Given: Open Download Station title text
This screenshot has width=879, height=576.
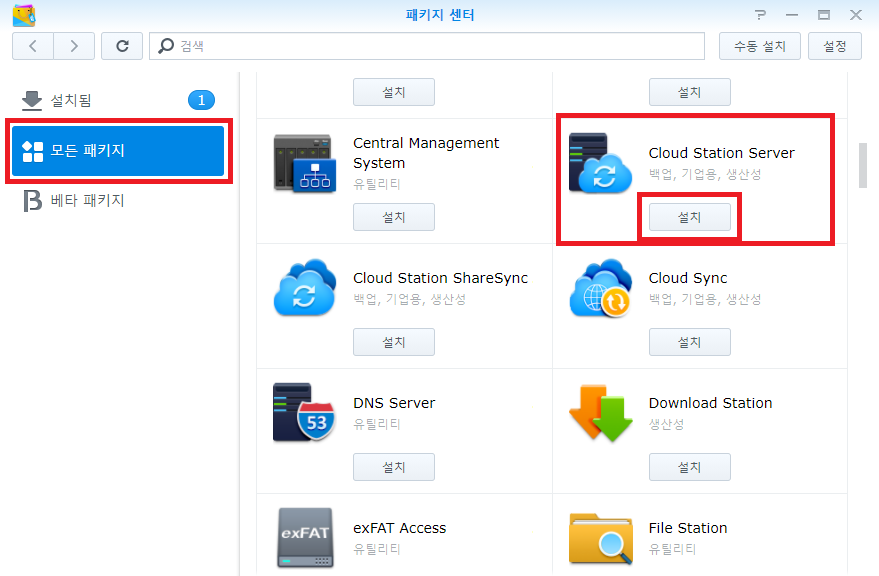Looking at the screenshot, I should click(710, 403).
